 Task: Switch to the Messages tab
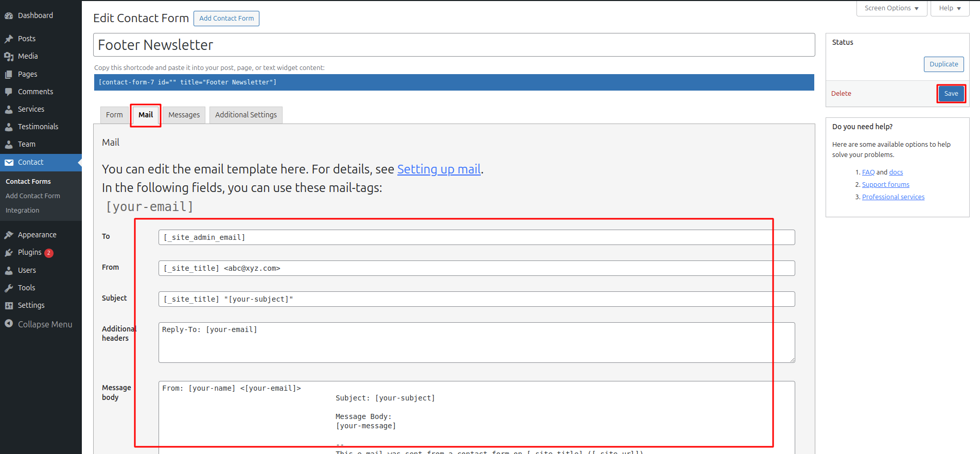[184, 115]
